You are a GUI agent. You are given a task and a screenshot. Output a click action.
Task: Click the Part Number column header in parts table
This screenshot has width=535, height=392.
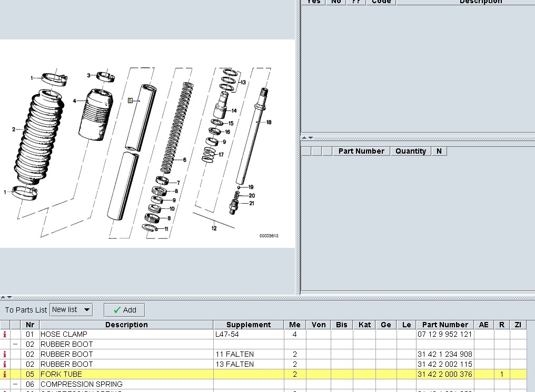tap(444, 325)
